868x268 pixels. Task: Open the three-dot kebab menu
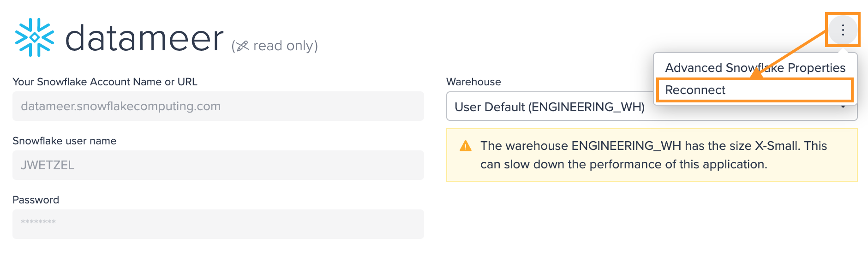[843, 30]
